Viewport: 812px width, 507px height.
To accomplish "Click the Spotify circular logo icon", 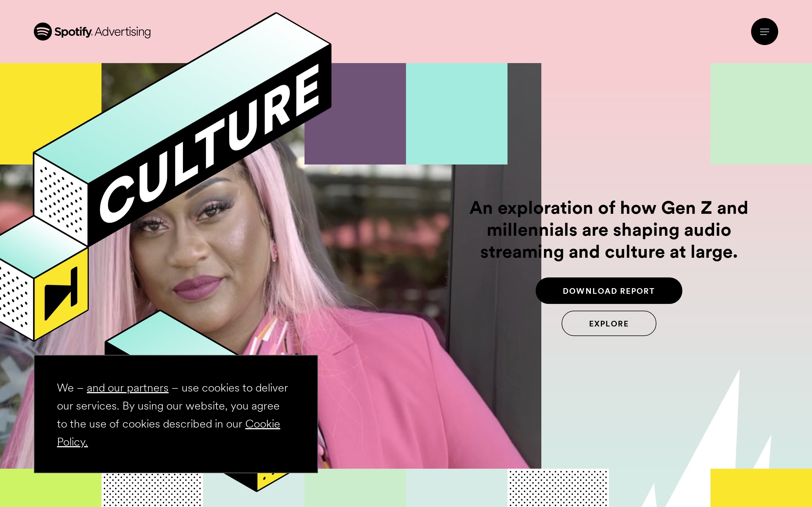I will point(43,32).
